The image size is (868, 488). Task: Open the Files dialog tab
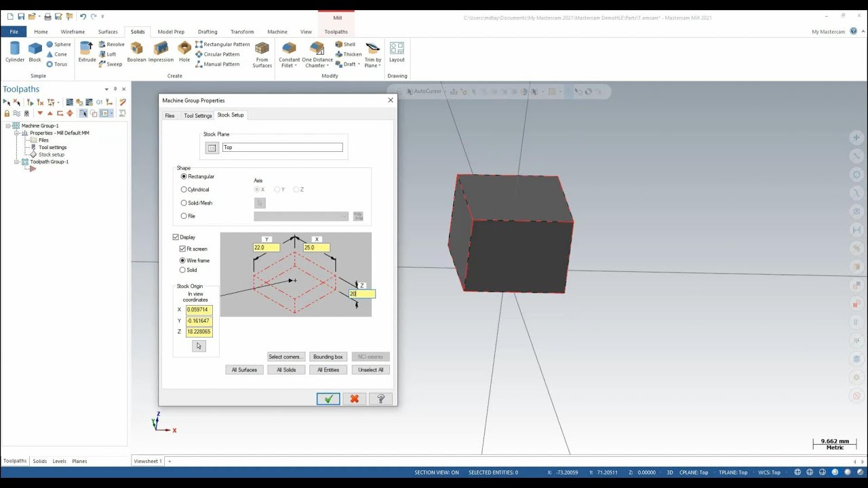point(170,116)
